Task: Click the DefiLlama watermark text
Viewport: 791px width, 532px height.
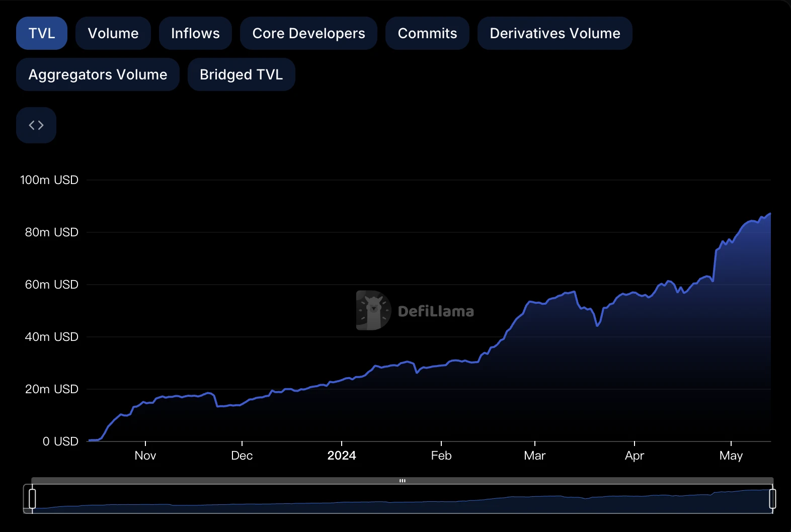Action: coord(436,311)
